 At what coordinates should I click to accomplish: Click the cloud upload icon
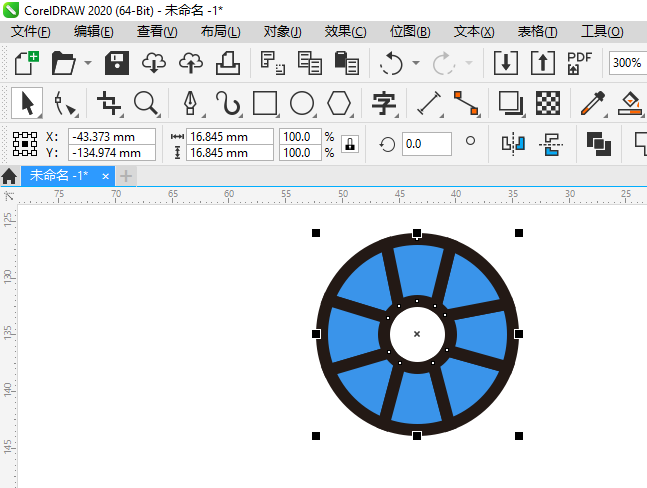191,63
